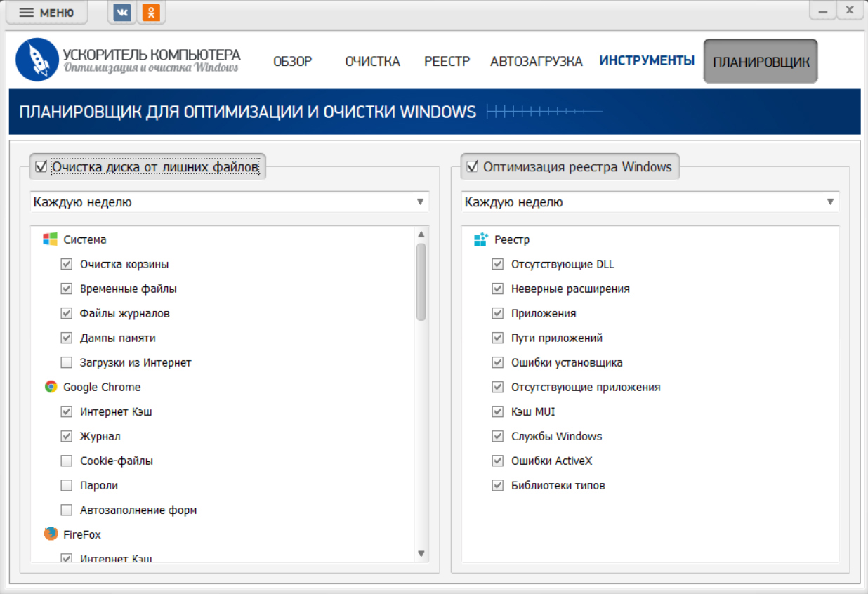Click the hamburger icon in МЕНЮ button
The image size is (868, 594).
coord(26,13)
